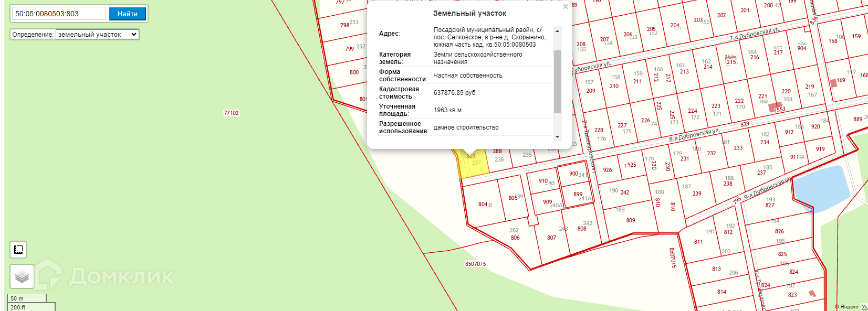Select parcel 814 on the map
The image size is (868, 311).
pyautogui.click(x=722, y=292)
